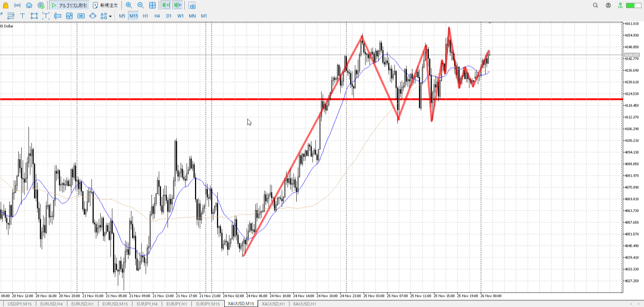Click the Signals broadcast icon
This screenshot has height=307, width=644.
point(17,5)
